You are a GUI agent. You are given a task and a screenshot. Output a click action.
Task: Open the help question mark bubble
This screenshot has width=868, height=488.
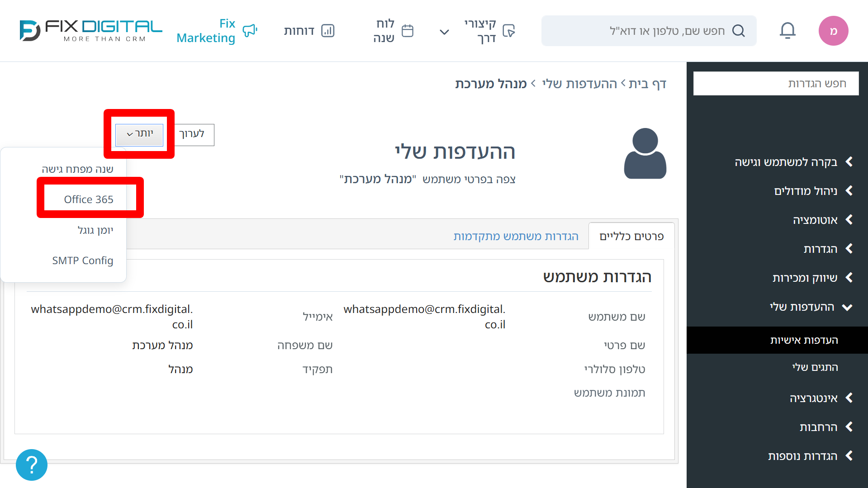tap(32, 465)
